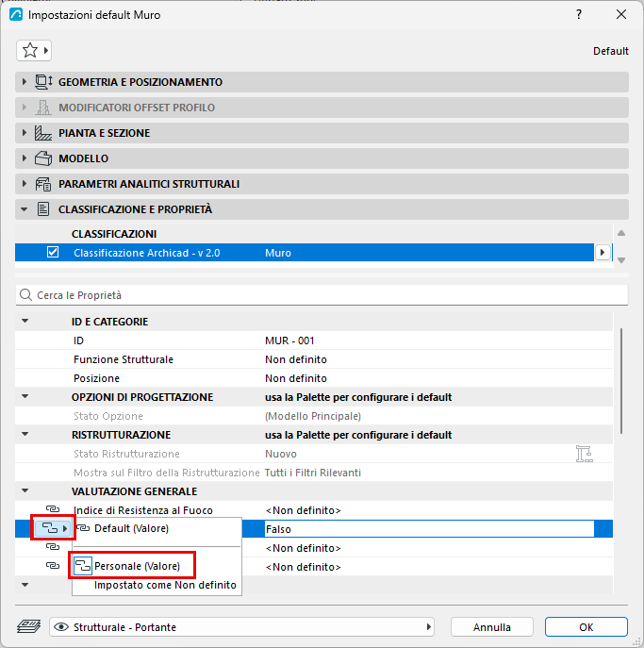Image resolution: width=644 pixels, height=648 pixels.
Task: Collapse the Opzioni di Progettazione group
Action: (x=25, y=396)
